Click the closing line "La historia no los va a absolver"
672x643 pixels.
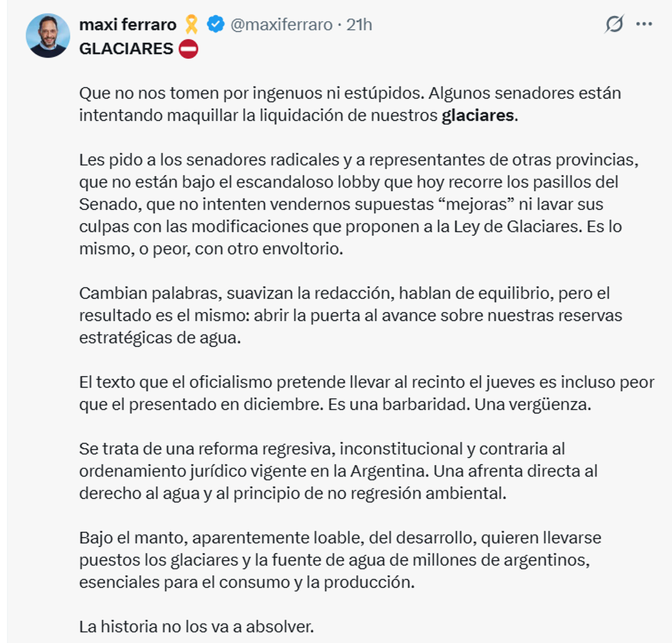[197, 626]
